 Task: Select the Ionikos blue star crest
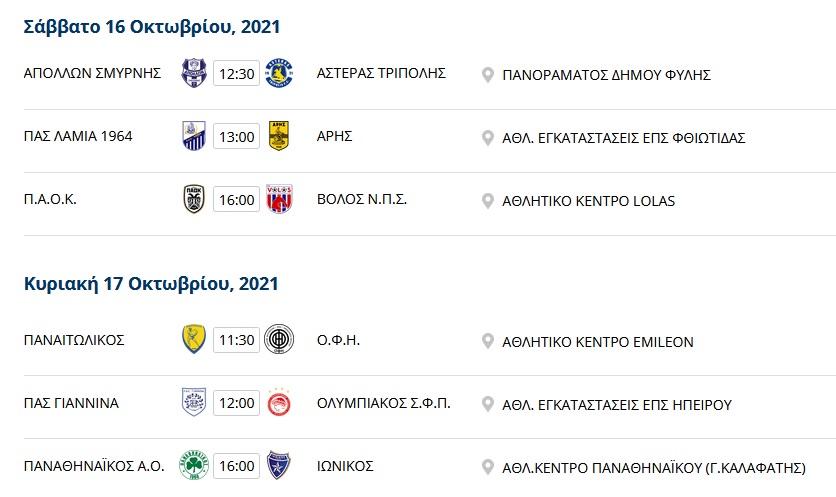[x=279, y=466]
